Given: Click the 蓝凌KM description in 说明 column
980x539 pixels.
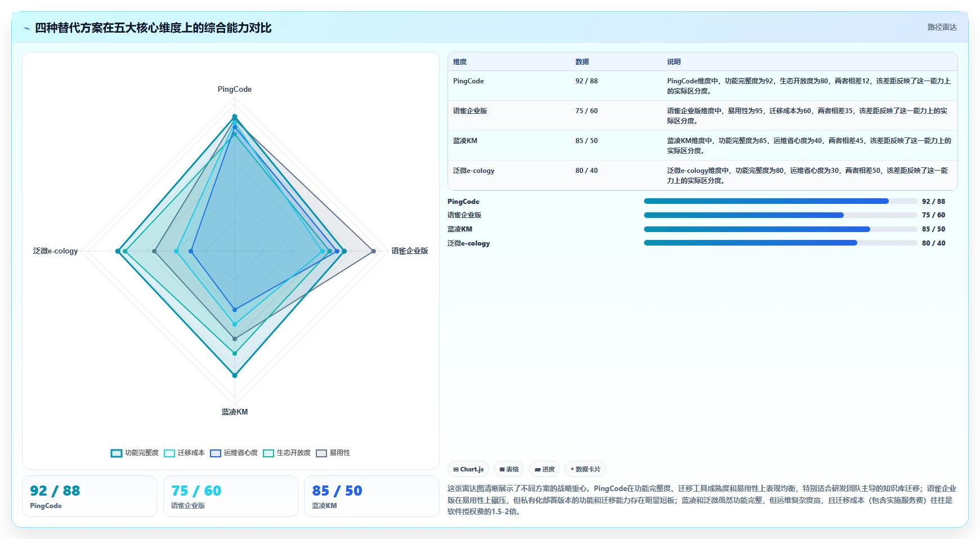Looking at the screenshot, I should point(809,145).
